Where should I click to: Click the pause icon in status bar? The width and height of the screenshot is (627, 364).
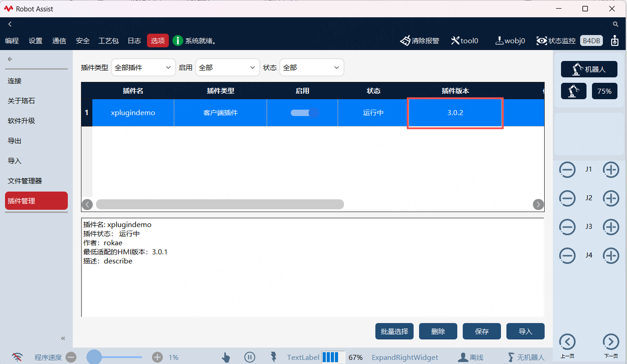(x=249, y=357)
